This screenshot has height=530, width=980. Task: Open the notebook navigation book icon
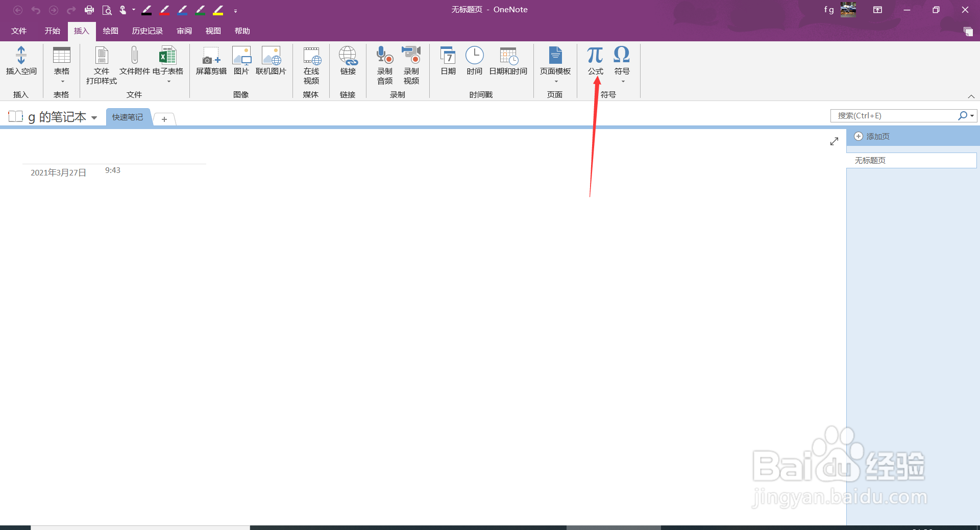(x=16, y=116)
